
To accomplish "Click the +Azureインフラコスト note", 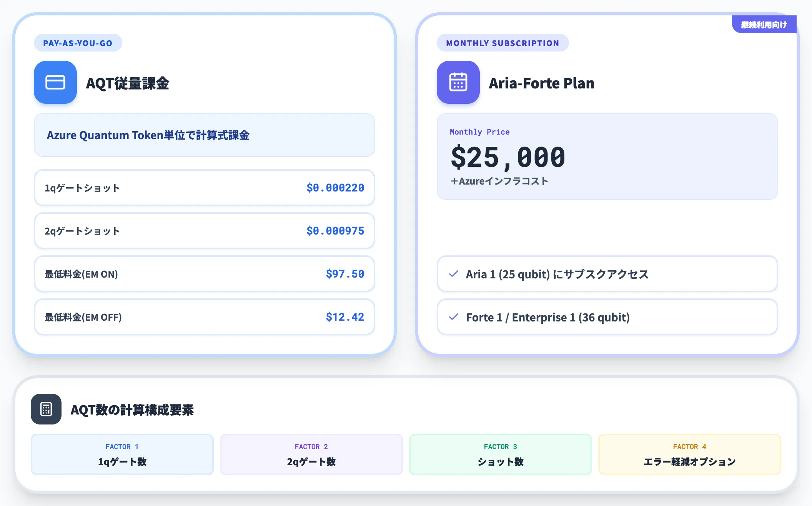I will tap(499, 181).
